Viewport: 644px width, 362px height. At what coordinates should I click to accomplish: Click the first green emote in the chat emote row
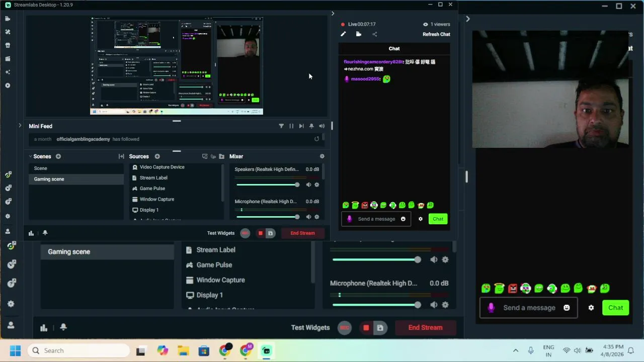click(346, 205)
